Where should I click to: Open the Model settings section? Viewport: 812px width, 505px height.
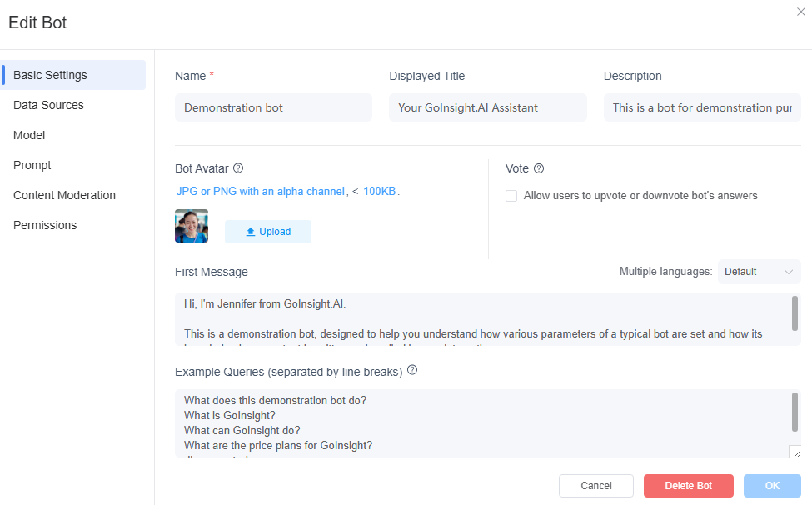coord(29,134)
